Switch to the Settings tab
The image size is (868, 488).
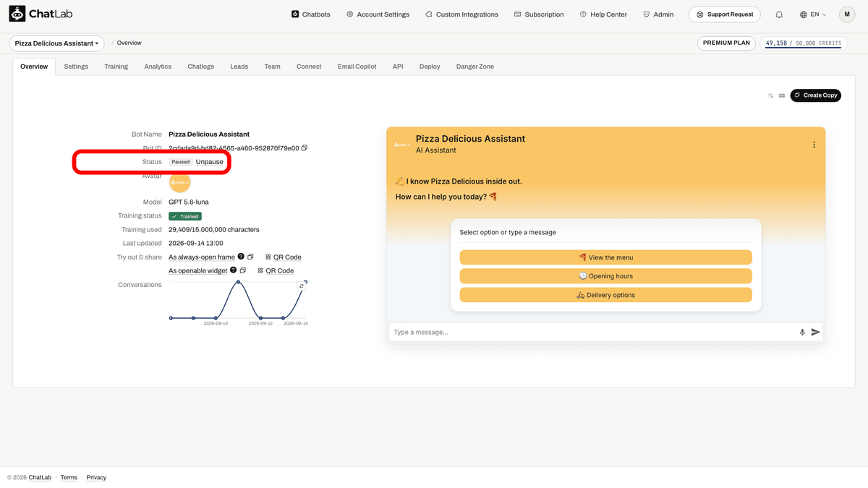(x=76, y=67)
